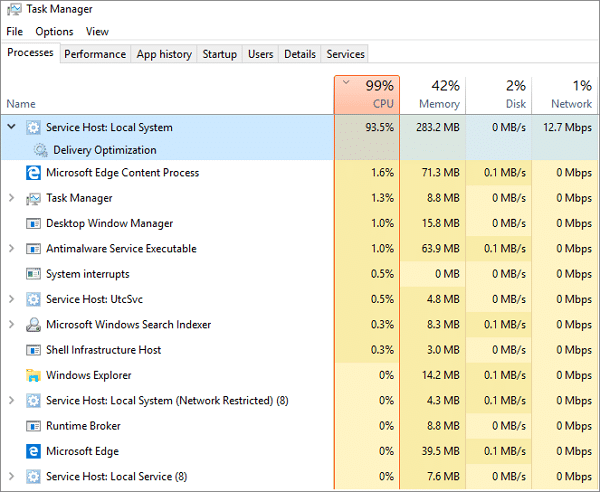Click the Microsoft Edge browser icon
This screenshot has width=600, height=492.
pyautogui.click(x=33, y=451)
